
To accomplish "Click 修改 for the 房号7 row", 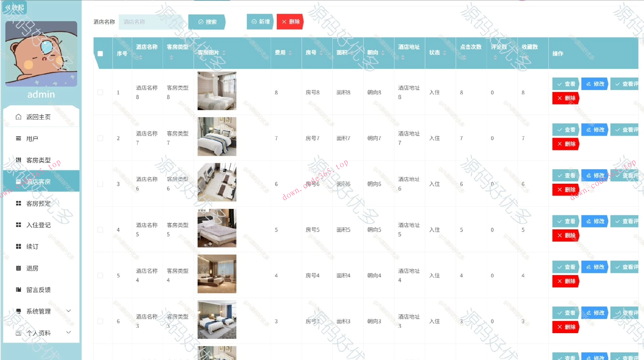I will [595, 130].
